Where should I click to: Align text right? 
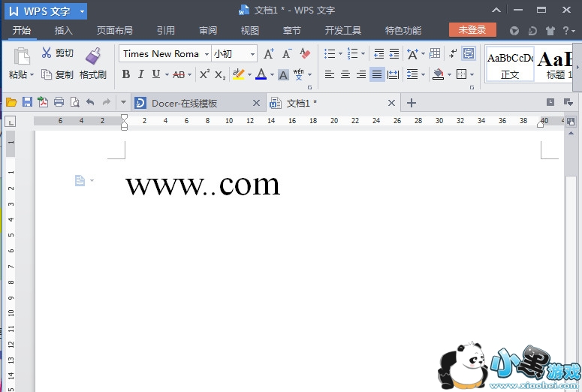[361, 74]
